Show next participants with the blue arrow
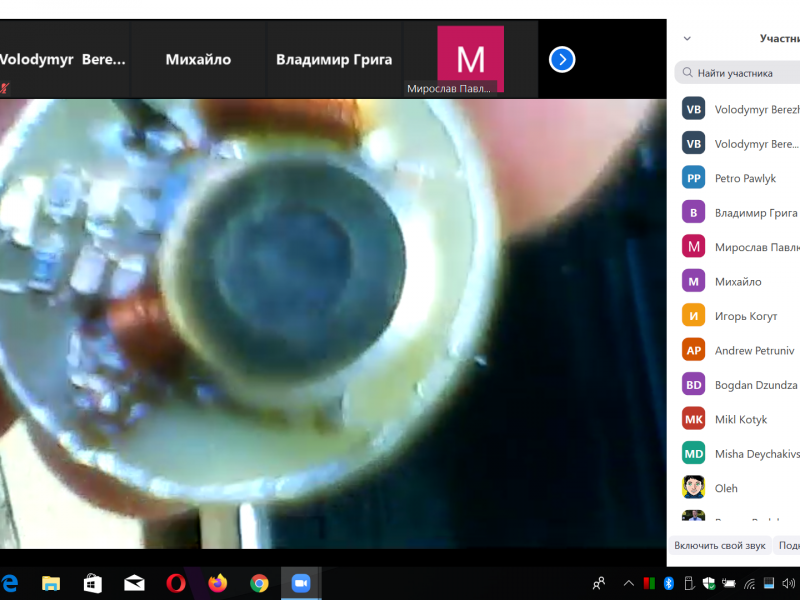The height and width of the screenshot is (600, 800). 562,60
